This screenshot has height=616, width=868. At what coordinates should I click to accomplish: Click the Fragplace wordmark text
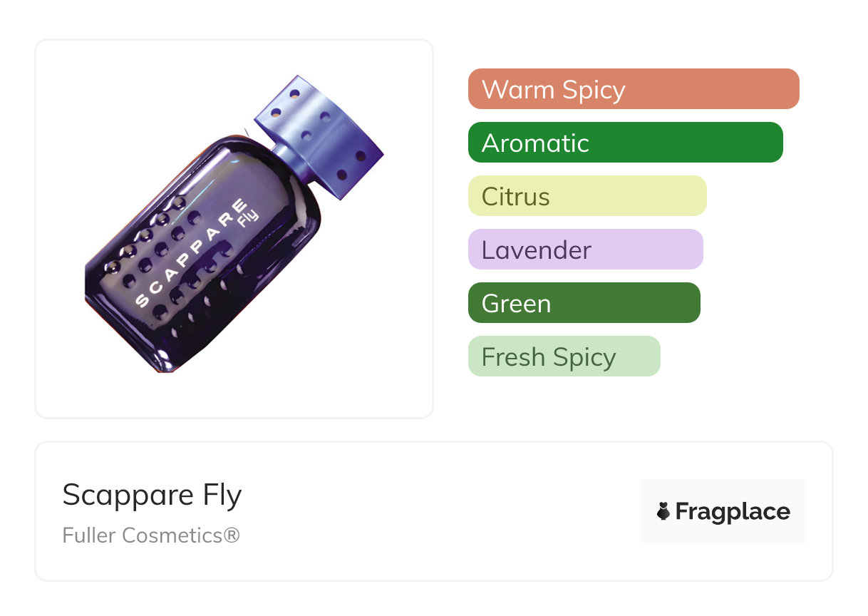(732, 512)
